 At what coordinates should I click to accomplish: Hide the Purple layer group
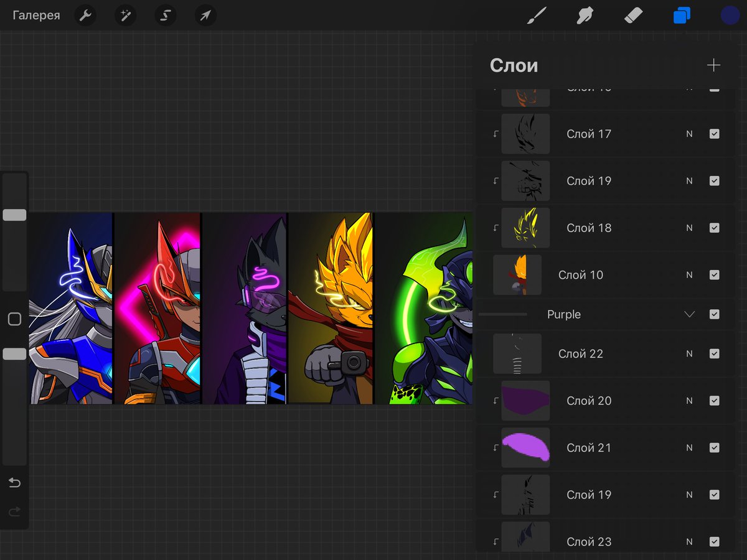(714, 314)
